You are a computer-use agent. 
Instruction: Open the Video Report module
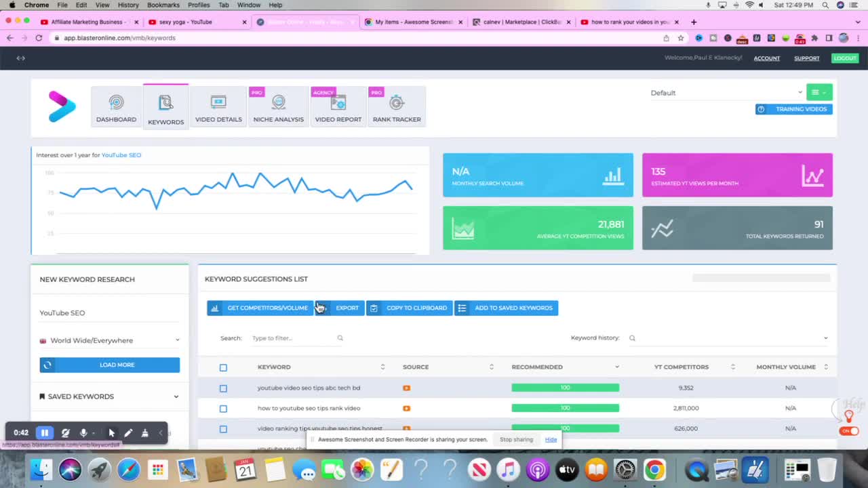[338, 106]
